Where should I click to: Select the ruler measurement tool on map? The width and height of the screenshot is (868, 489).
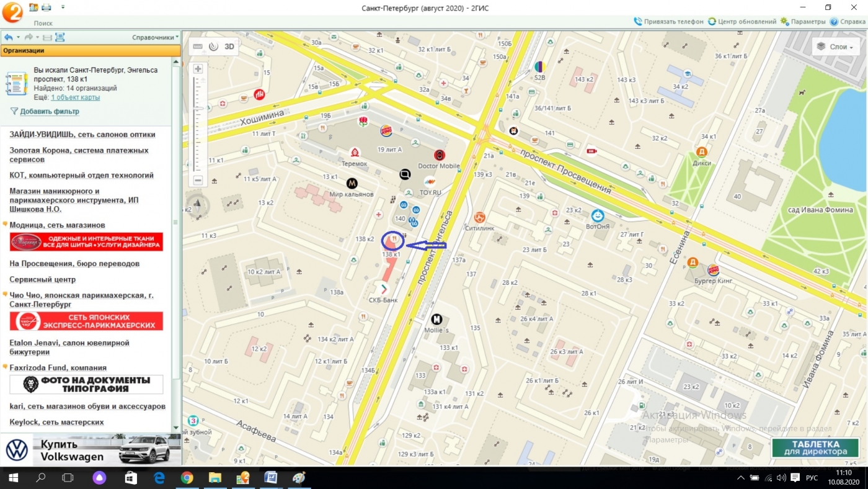coord(198,47)
